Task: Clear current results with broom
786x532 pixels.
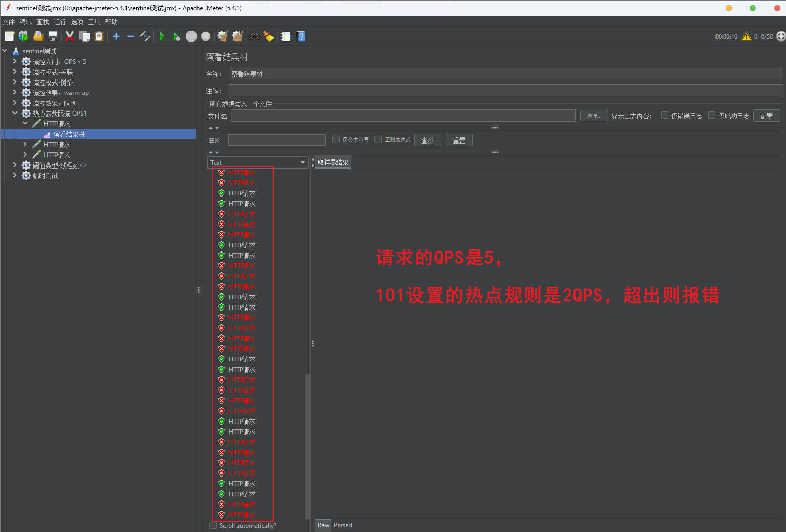Action: [x=222, y=36]
